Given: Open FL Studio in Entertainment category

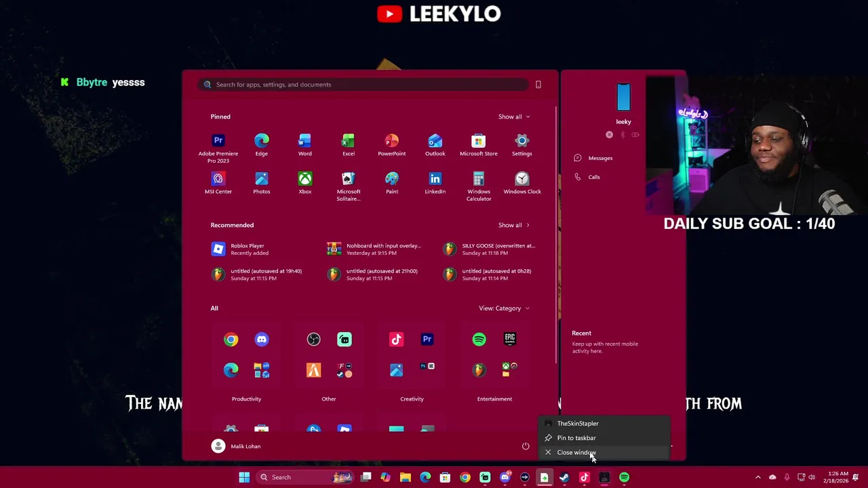Looking at the screenshot, I should coord(479,370).
